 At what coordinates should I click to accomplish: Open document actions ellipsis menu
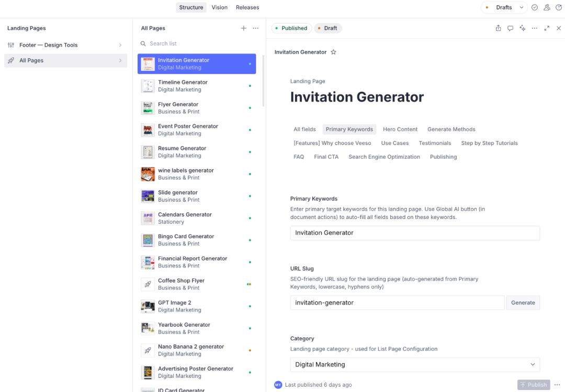click(534, 28)
